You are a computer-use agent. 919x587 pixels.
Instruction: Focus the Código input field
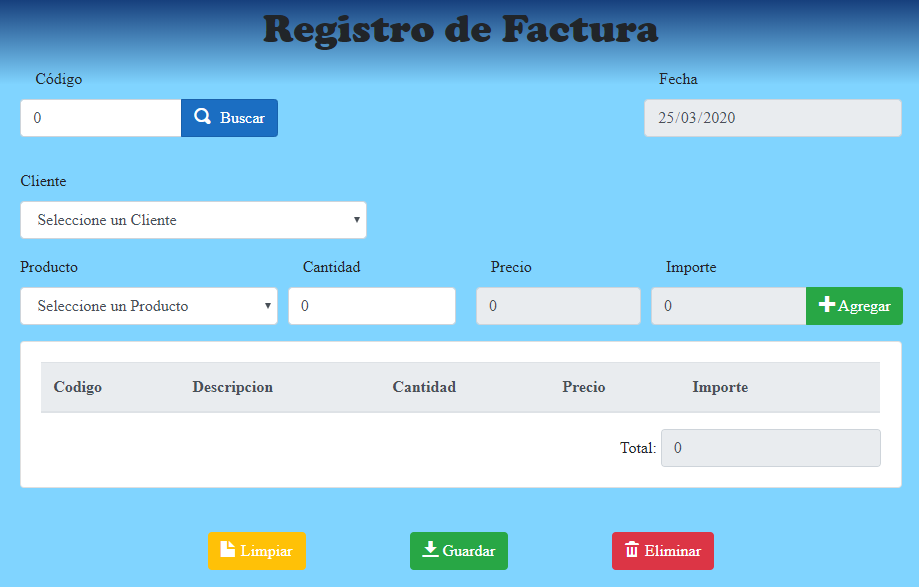(x=101, y=118)
